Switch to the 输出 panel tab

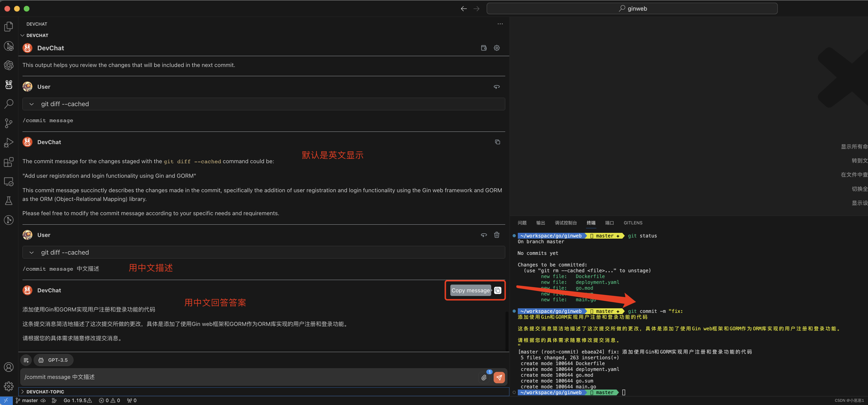pos(540,223)
